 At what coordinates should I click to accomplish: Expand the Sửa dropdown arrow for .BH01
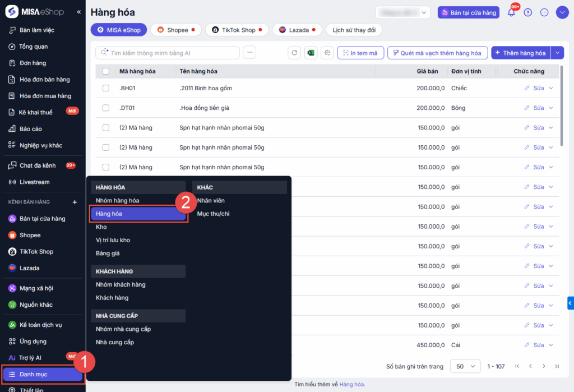click(550, 88)
